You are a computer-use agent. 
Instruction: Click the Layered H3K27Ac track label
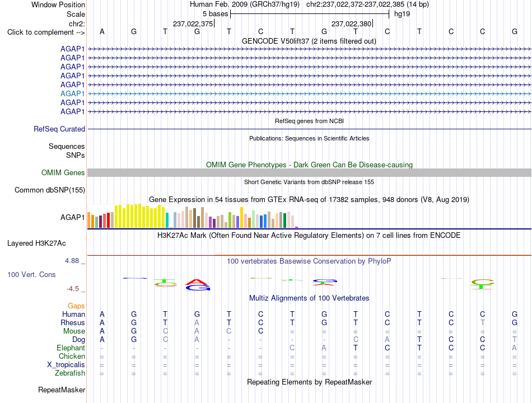pos(36,243)
